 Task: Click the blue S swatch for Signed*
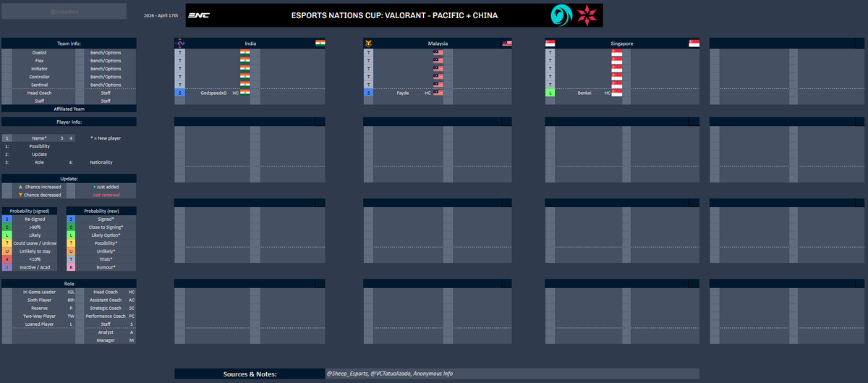[71, 219]
